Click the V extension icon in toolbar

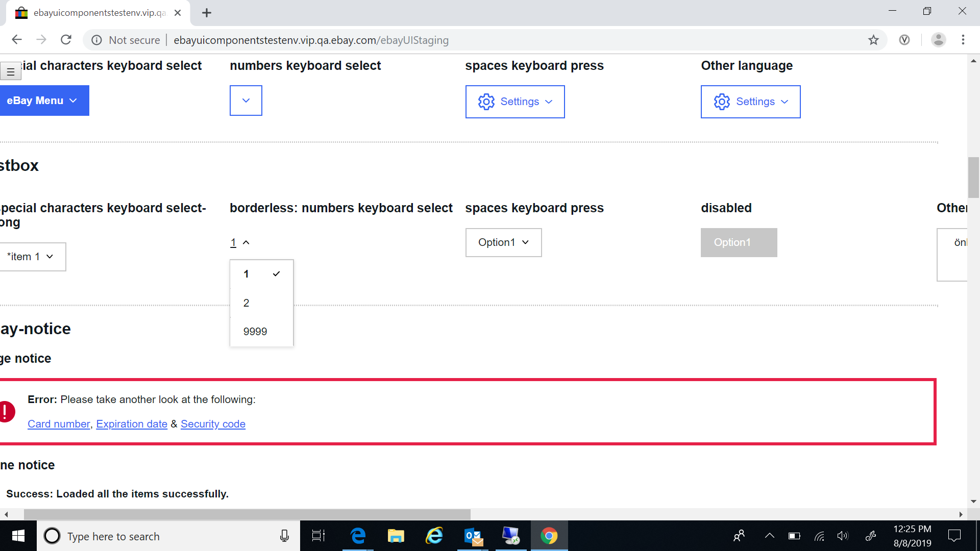click(x=904, y=40)
